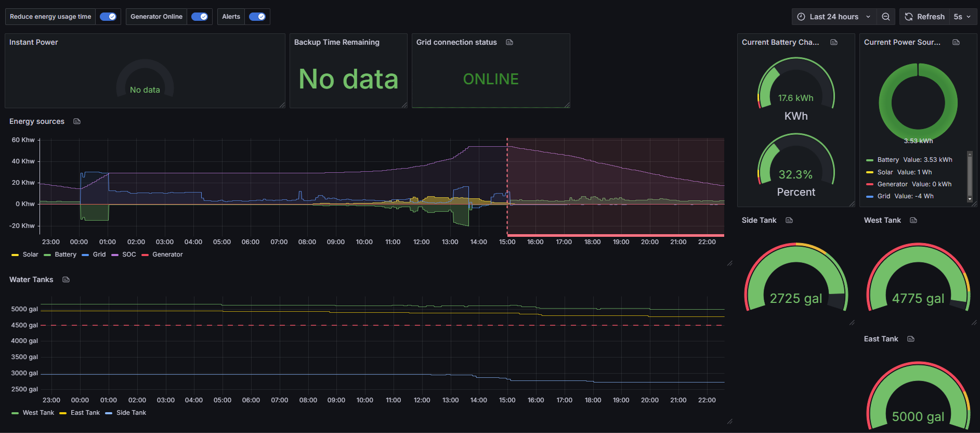Click the zoom out time range icon
Image resolution: width=980 pixels, height=433 pixels.
[x=886, y=17]
